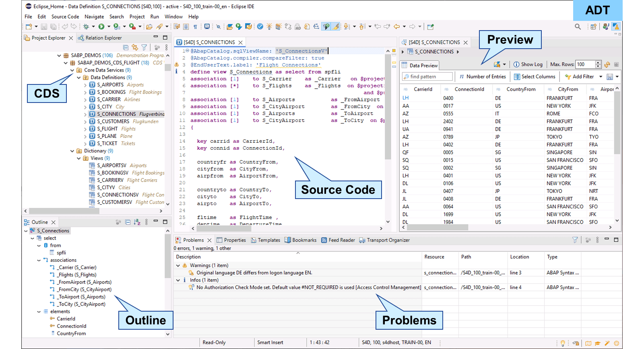Viewport: 644px width, 349px height.
Task: Click the Show Whitespace Characters pilcrow icon
Action: tap(196, 27)
